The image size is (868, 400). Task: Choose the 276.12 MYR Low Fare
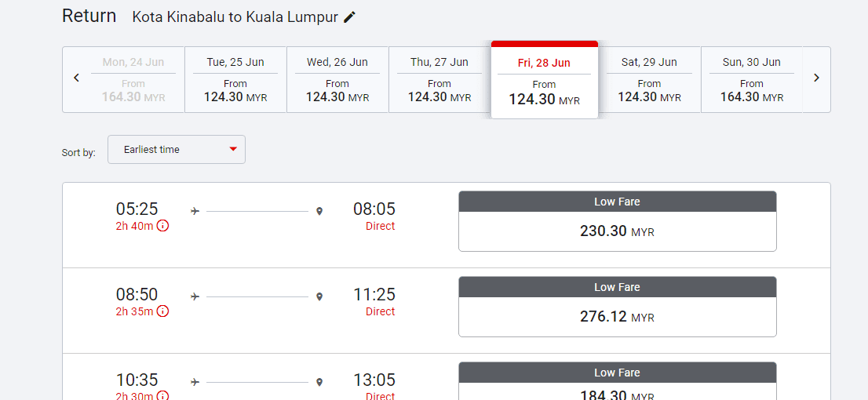[x=617, y=307]
